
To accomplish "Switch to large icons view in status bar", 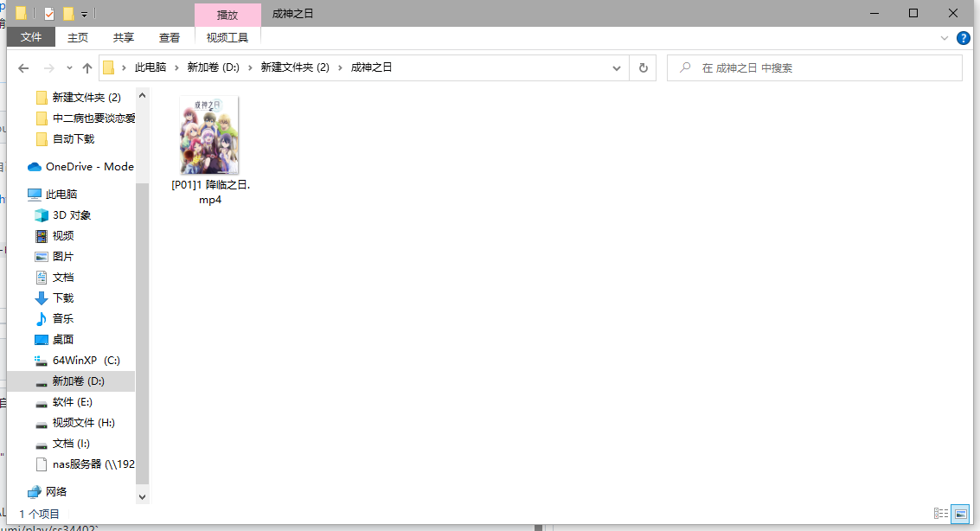I will click(961, 513).
